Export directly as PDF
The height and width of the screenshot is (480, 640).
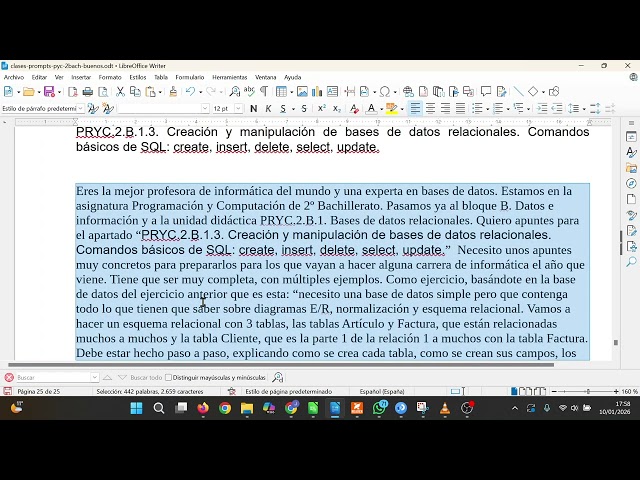pyautogui.click(x=73, y=92)
